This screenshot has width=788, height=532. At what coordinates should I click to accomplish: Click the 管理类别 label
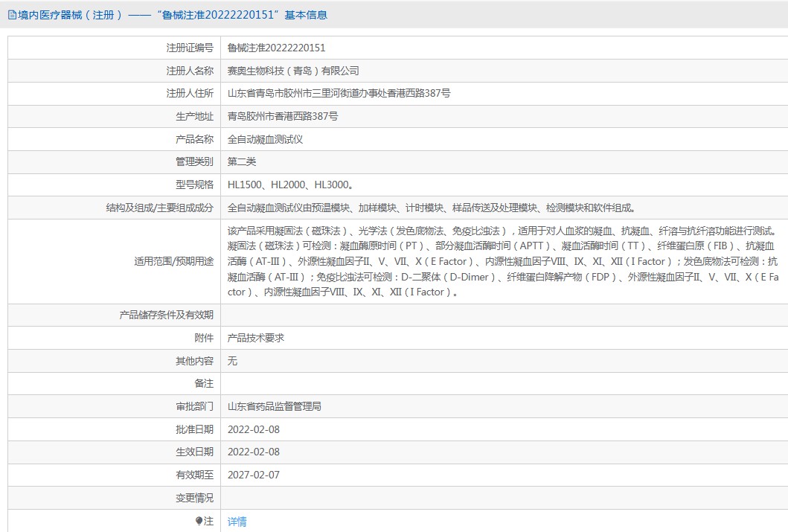click(194, 161)
